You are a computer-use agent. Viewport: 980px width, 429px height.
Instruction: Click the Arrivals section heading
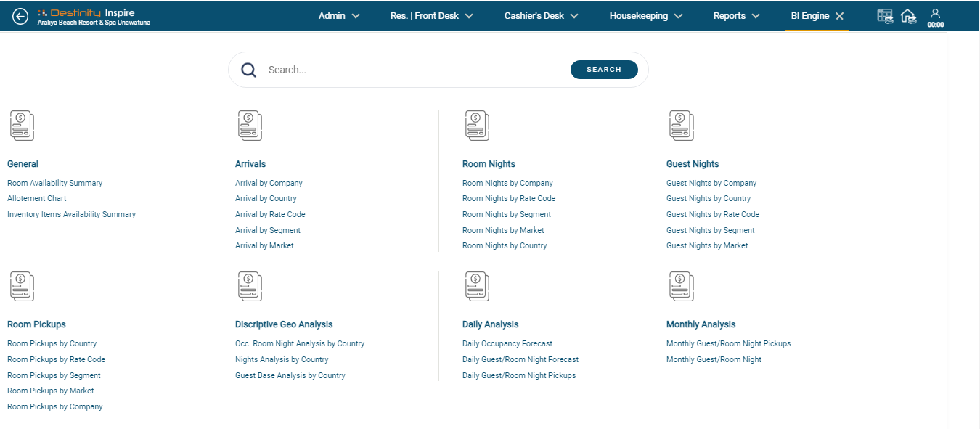tap(250, 164)
